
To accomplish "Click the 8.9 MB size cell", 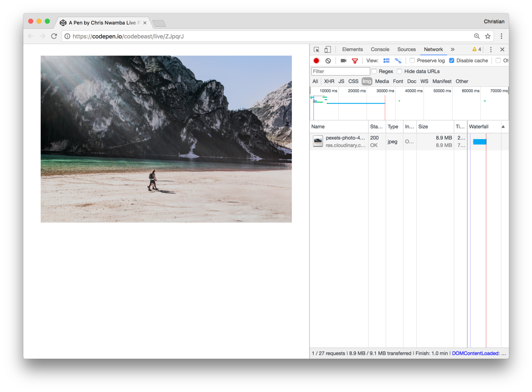I will click(x=435, y=141).
